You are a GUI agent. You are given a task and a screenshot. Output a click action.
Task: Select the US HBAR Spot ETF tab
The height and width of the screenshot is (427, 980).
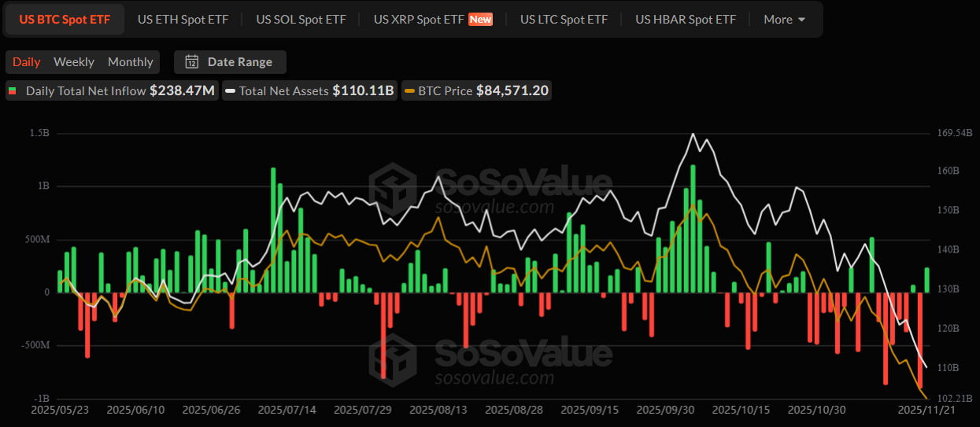tap(686, 19)
